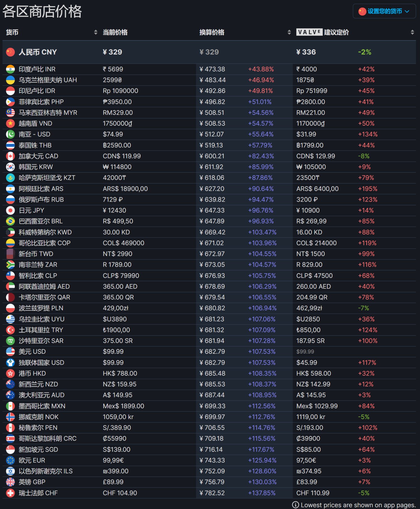Click the Canada flag icon

coord(10,156)
